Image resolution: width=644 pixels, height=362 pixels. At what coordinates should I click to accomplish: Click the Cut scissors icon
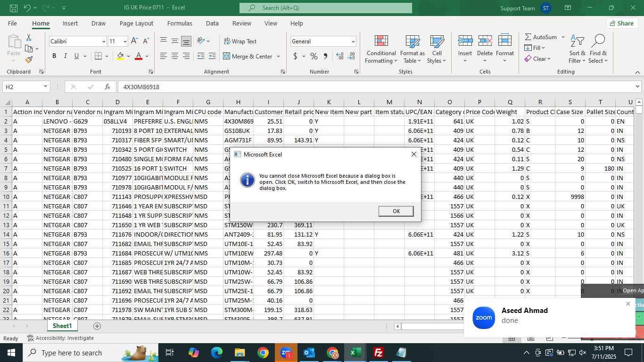[29, 37]
